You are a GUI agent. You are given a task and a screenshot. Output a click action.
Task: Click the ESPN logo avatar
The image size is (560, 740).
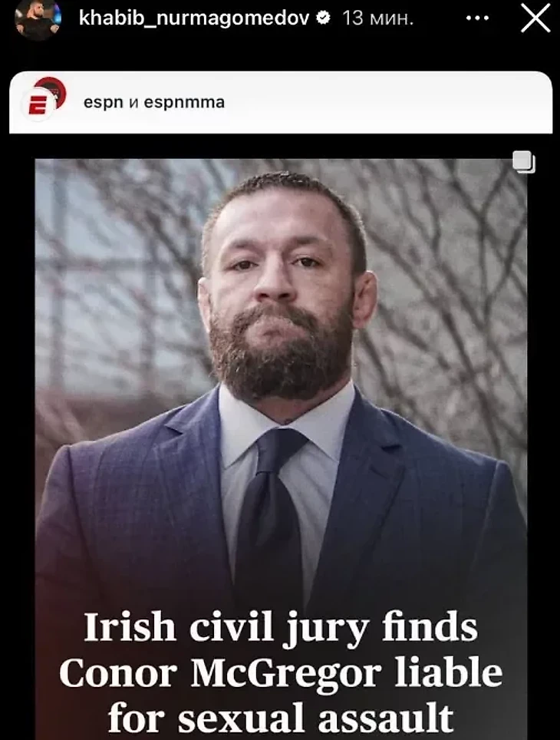[38, 104]
